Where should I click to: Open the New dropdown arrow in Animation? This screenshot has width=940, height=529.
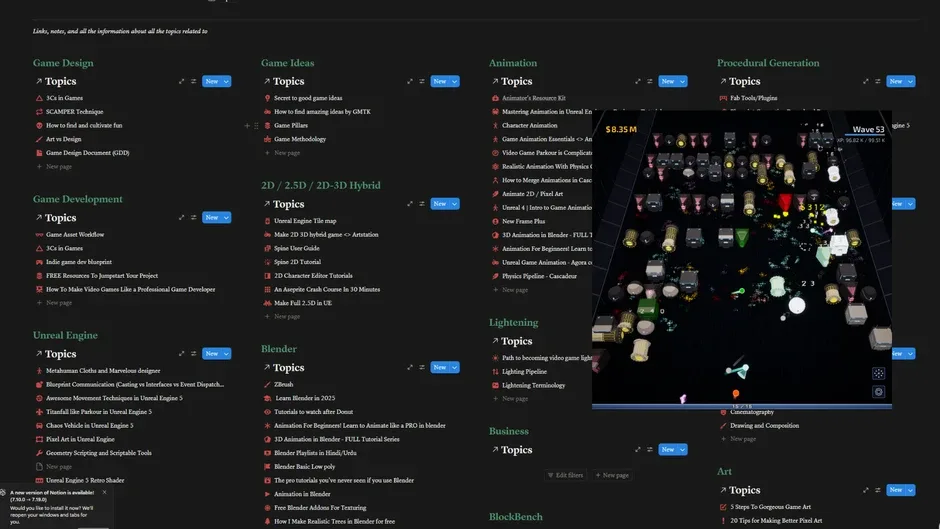(682, 82)
